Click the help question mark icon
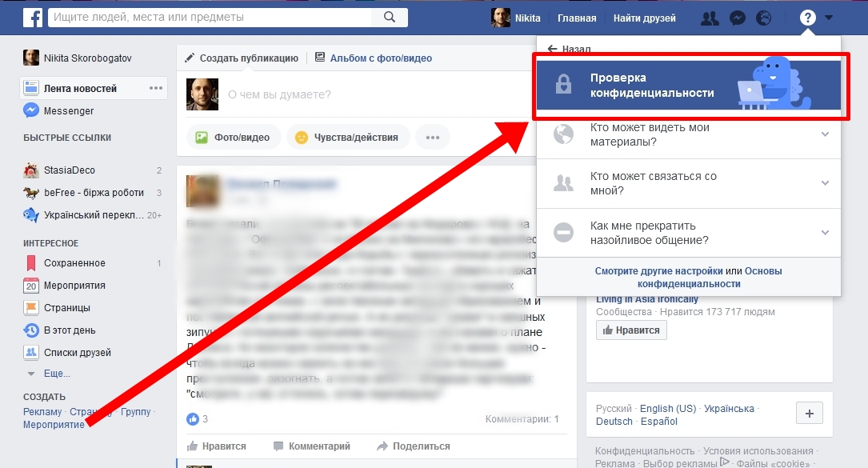Image resolution: width=868 pixels, height=468 pixels. [807, 18]
